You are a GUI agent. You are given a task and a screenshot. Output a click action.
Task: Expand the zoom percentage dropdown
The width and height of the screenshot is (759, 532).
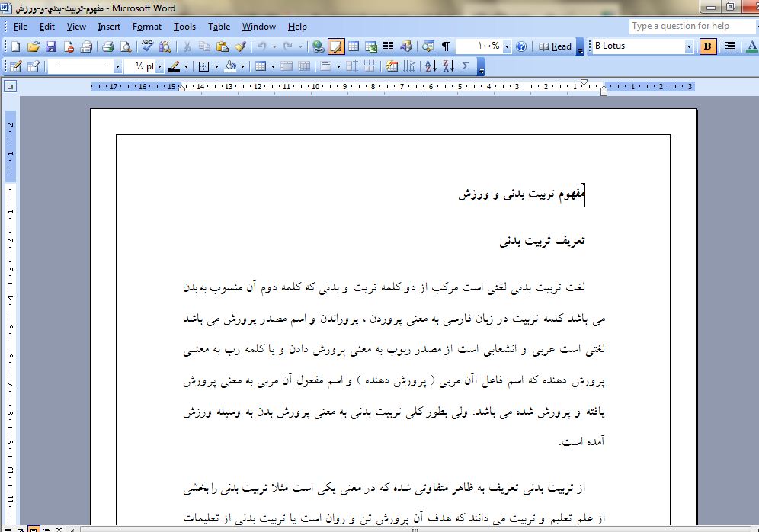(507, 46)
